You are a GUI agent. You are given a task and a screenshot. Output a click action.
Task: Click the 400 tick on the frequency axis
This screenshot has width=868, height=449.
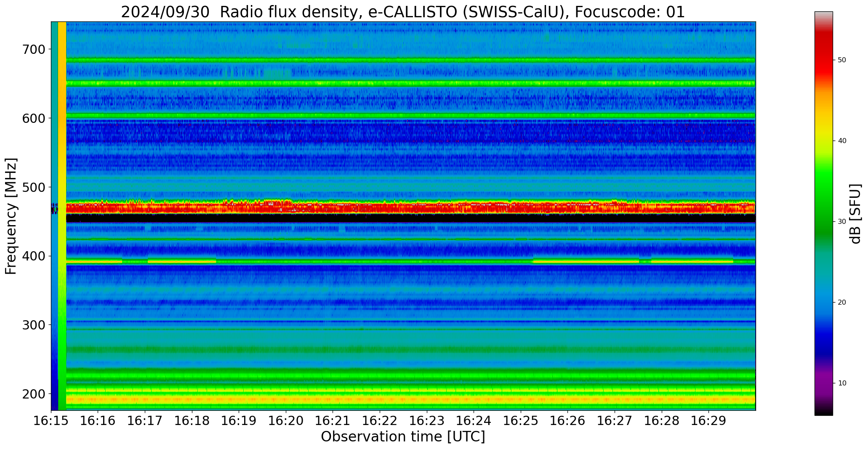33,256
